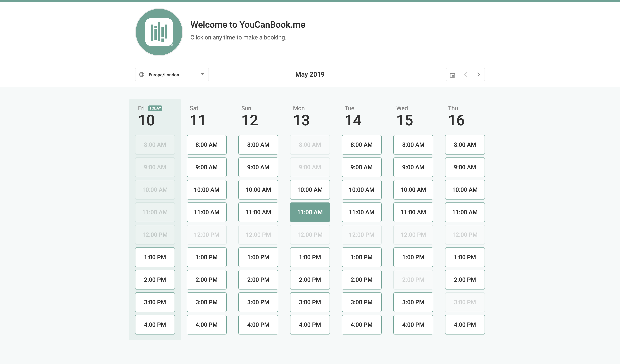Screen dimensions: 620x364
Task: Choose Sunday 12 at 2:00 PM
Action: coord(258,279)
